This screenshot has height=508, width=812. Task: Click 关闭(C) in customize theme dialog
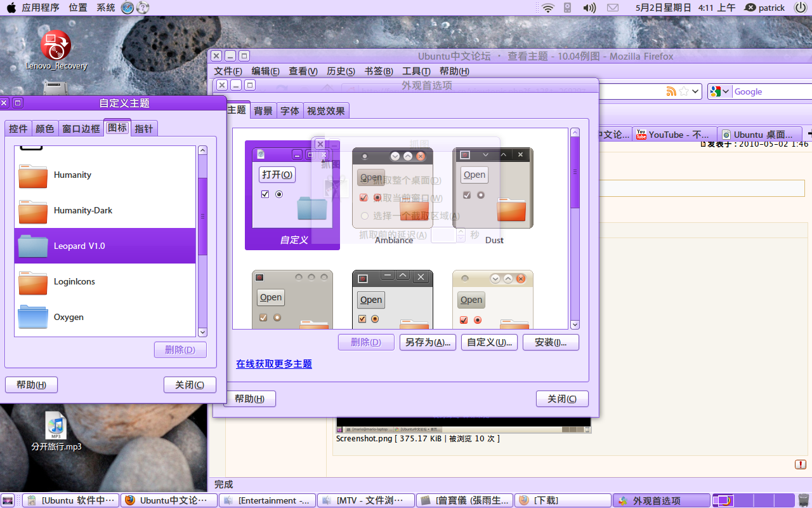[190, 385]
